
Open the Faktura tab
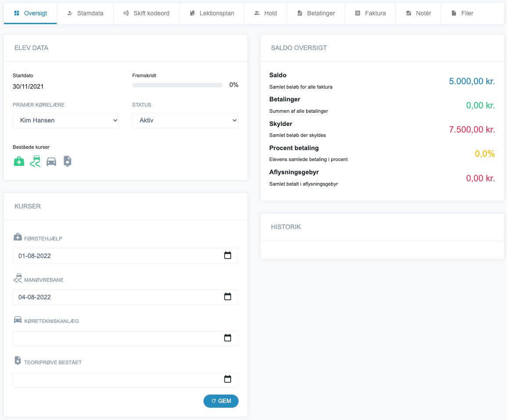[370, 13]
